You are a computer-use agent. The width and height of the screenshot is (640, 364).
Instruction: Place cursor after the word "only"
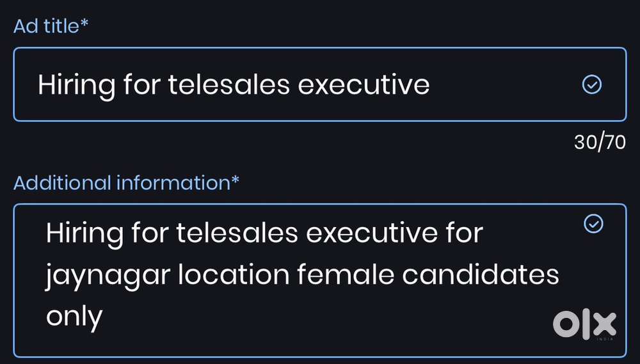104,317
